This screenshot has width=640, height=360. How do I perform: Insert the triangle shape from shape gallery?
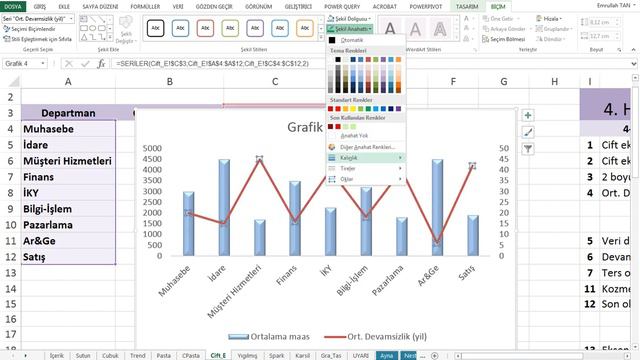(84, 38)
